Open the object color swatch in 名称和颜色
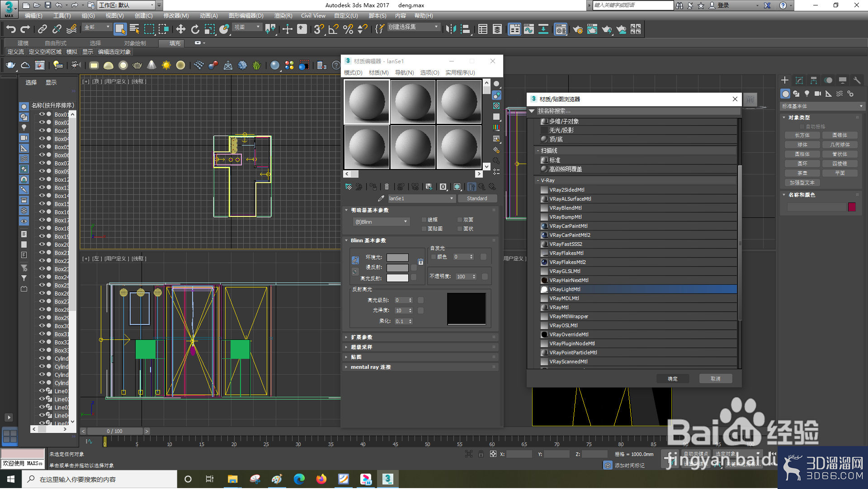Screen dimensions: 868x489 coord(852,207)
